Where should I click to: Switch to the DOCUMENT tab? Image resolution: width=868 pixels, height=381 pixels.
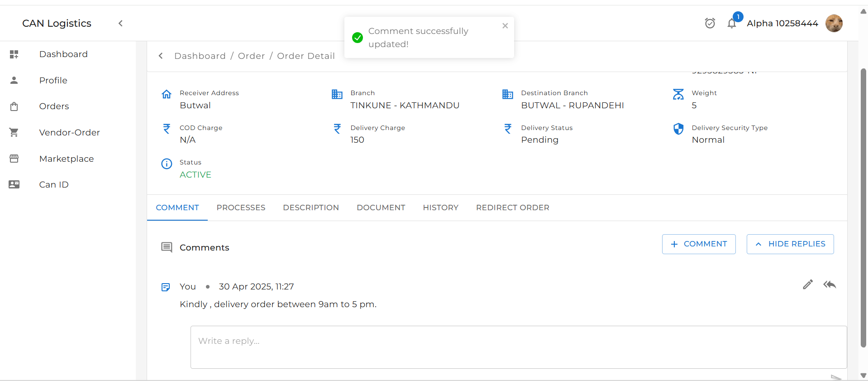pyautogui.click(x=381, y=207)
